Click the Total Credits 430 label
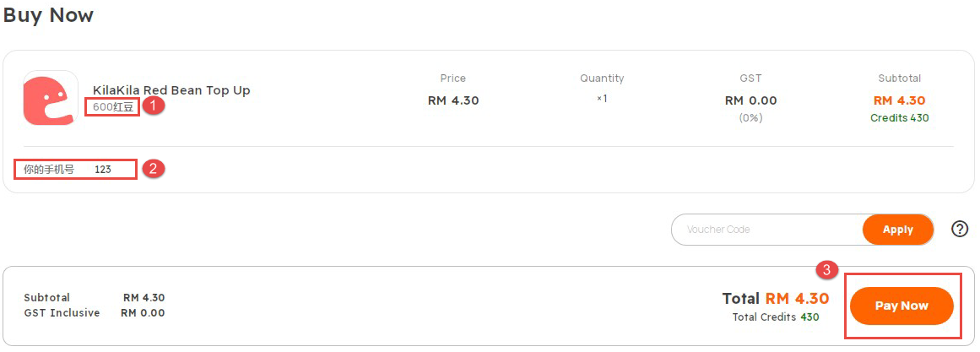980x352 pixels. 776,317
